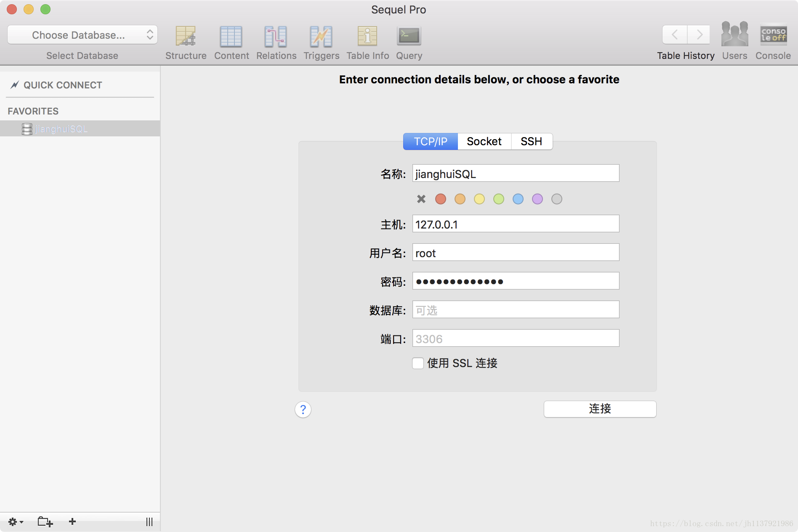The width and height of the screenshot is (798, 532).
Task: Click the 密码 password field
Action: click(x=516, y=281)
